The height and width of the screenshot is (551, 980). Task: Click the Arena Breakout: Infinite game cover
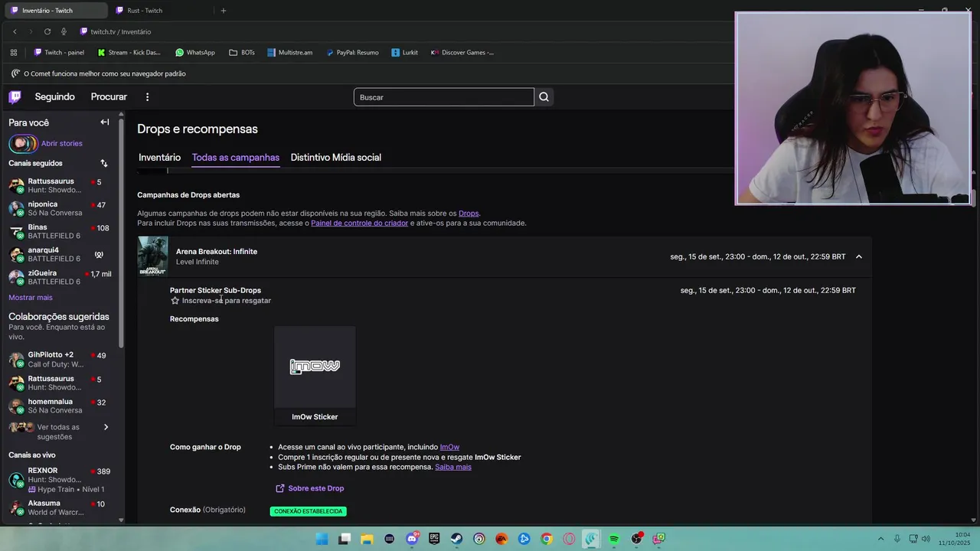coord(152,256)
